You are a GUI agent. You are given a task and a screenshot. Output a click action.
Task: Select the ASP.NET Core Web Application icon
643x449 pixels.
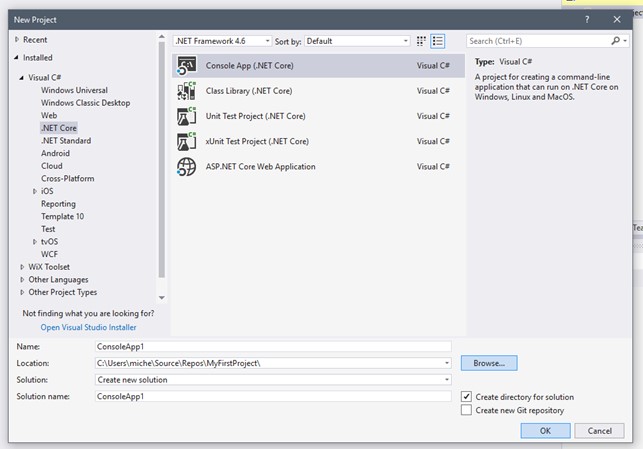click(187, 167)
